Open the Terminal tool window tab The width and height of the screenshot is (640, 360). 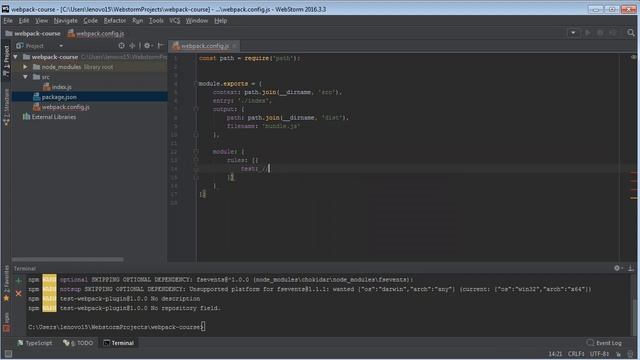[118, 343]
